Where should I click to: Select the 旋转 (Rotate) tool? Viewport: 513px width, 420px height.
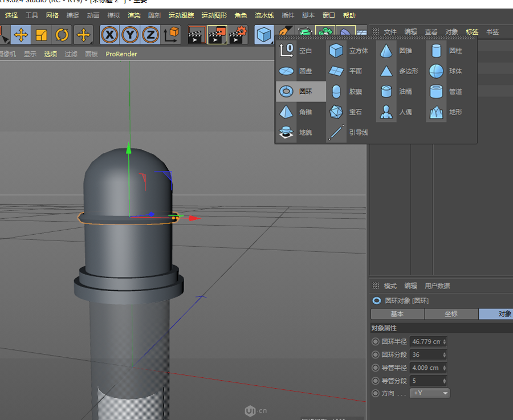coord(63,35)
